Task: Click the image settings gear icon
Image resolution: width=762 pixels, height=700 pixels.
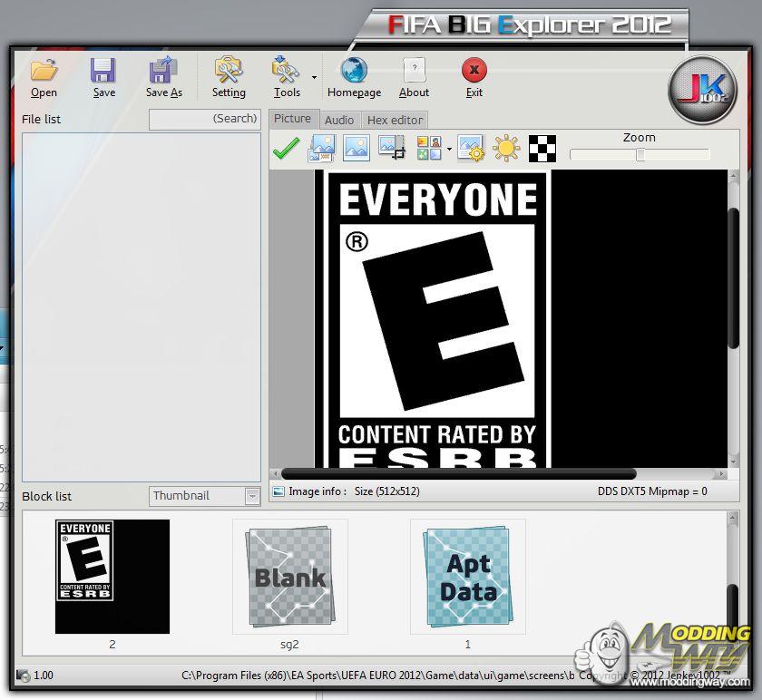Action: [x=471, y=149]
